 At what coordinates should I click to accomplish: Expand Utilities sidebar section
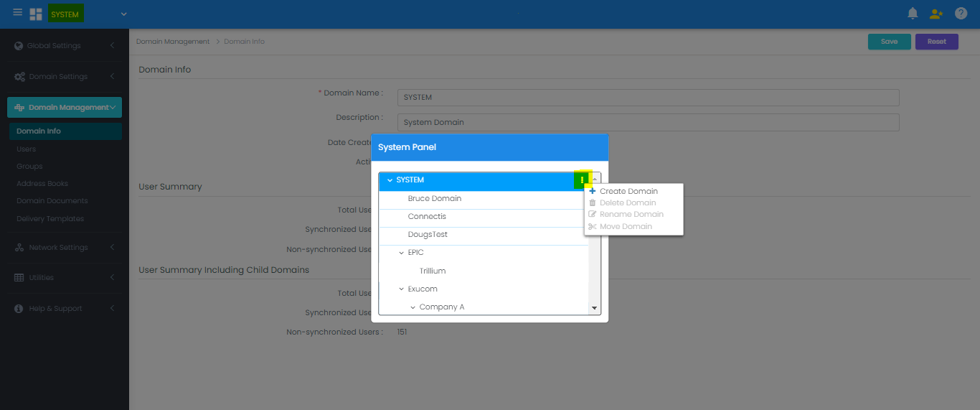pos(112,278)
